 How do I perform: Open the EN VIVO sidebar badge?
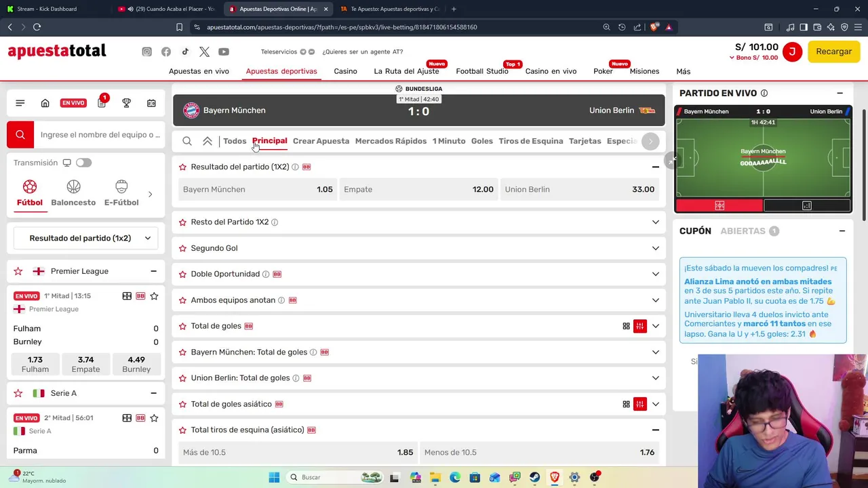(73, 103)
